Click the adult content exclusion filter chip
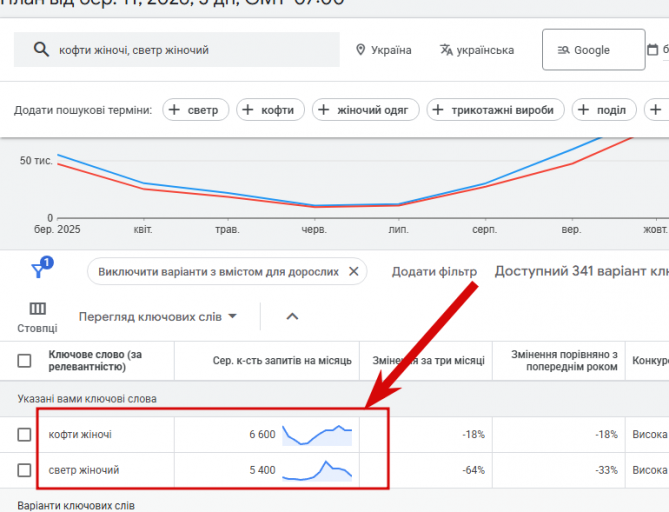Image resolution: width=669 pixels, height=512 pixels. tap(227, 271)
